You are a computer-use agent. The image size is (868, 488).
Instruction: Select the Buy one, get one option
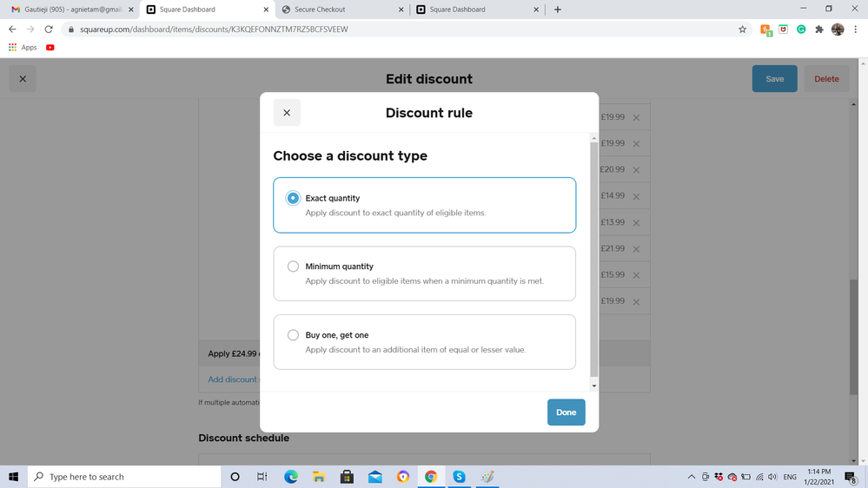click(x=293, y=335)
